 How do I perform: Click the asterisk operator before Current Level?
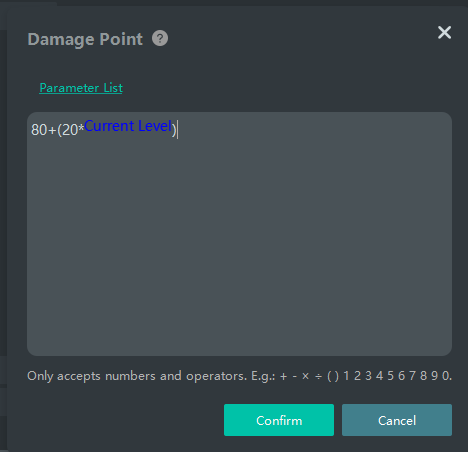click(x=81, y=128)
